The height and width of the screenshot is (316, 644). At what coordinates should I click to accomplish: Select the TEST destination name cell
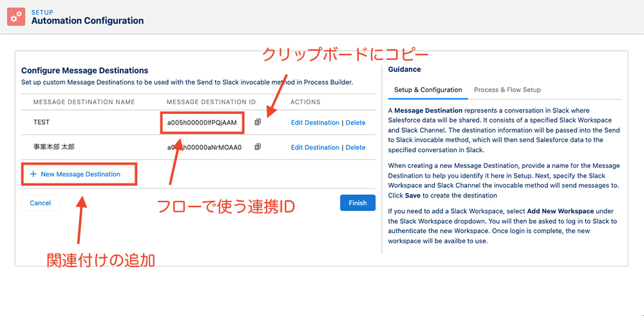(41, 122)
